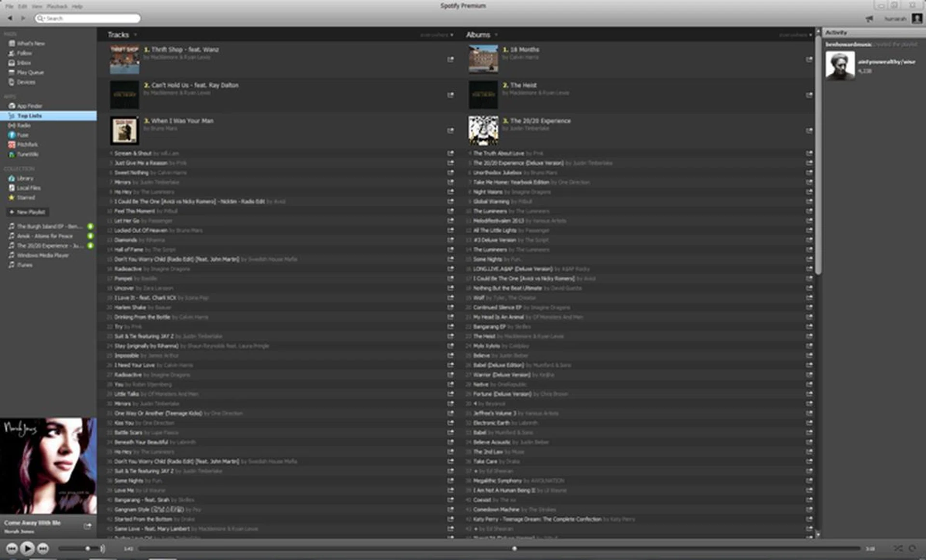
Task: Open the Pitchfork app
Action: coord(26,145)
